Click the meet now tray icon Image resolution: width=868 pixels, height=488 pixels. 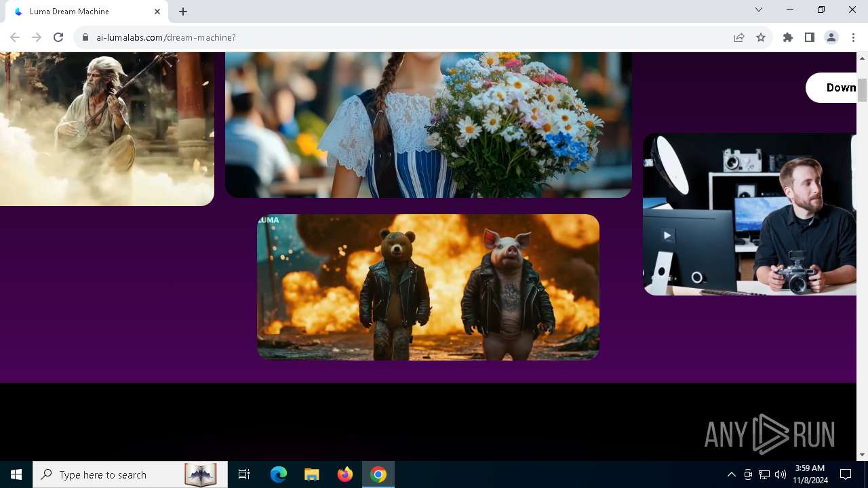[748, 474]
